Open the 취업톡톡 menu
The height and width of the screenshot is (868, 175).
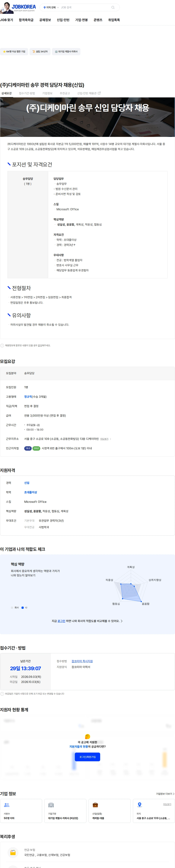[114, 20]
